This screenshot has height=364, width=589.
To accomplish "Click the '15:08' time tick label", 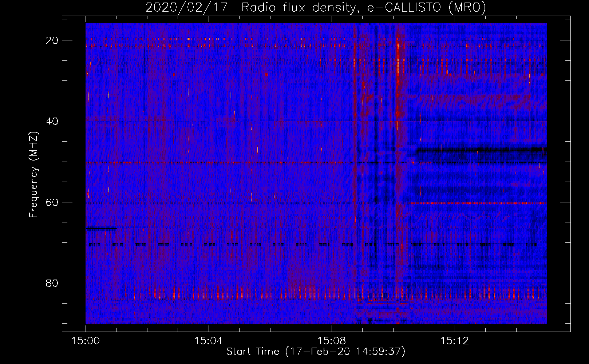I will (x=331, y=341).
